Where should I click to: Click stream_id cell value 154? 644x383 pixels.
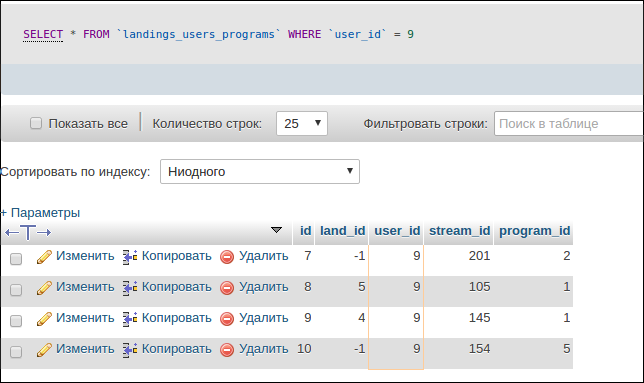click(x=479, y=349)
